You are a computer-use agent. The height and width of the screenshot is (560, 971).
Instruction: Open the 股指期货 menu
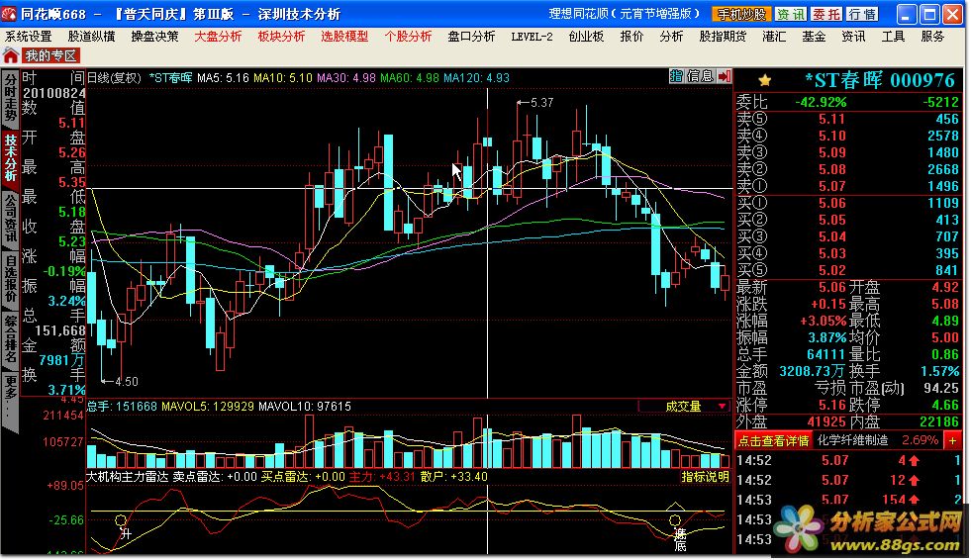pyautogui.click(x=723, y=37)
